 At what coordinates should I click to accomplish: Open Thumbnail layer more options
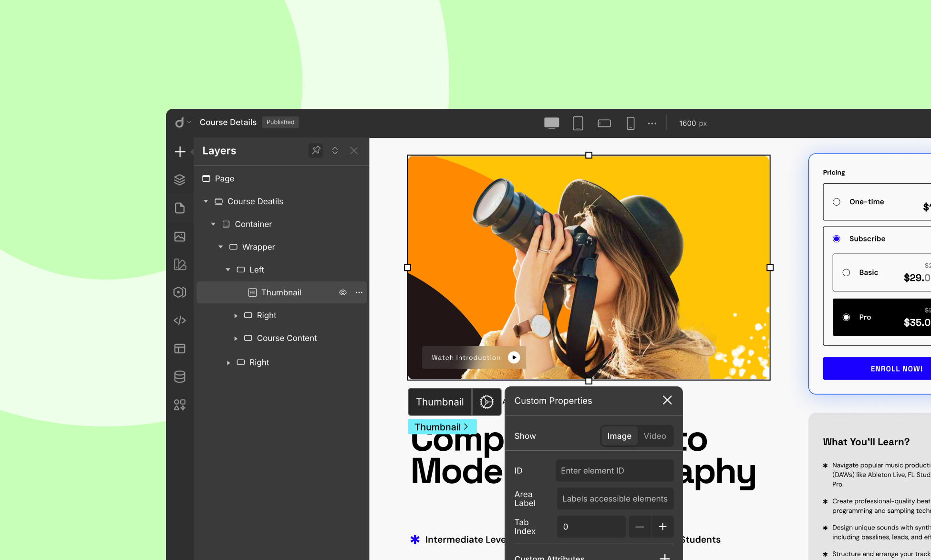(x=359, y=292)
